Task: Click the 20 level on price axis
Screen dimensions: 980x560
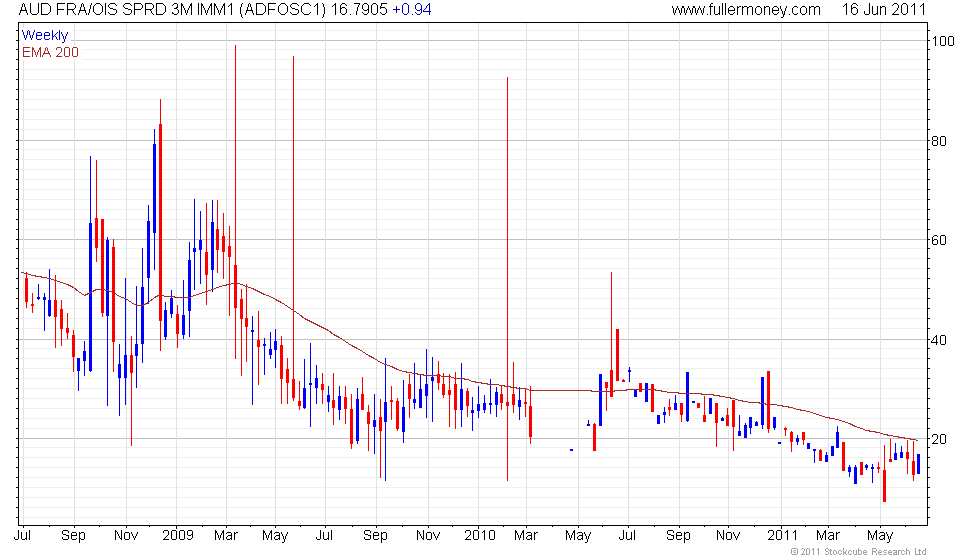Action: pyautogui.click(x=940, y=440)
